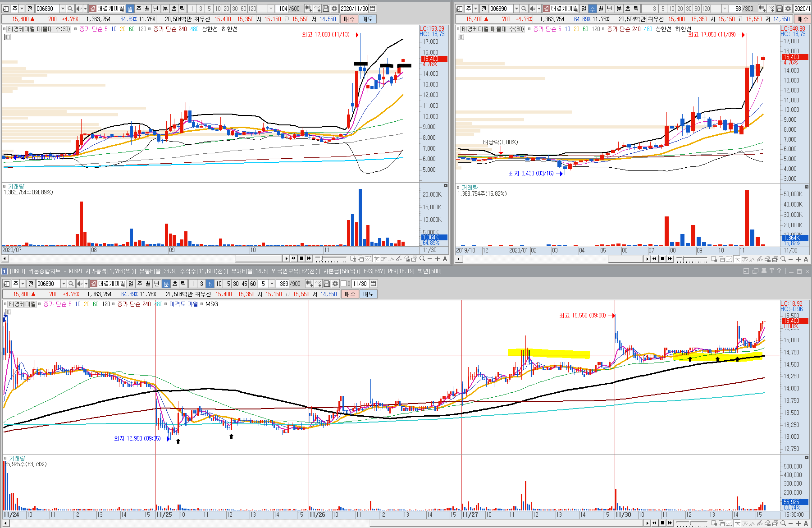Open the settings gear in the 5-minute chart toolbar
This screenshot has height=528, width=812.
coord(335,284)
